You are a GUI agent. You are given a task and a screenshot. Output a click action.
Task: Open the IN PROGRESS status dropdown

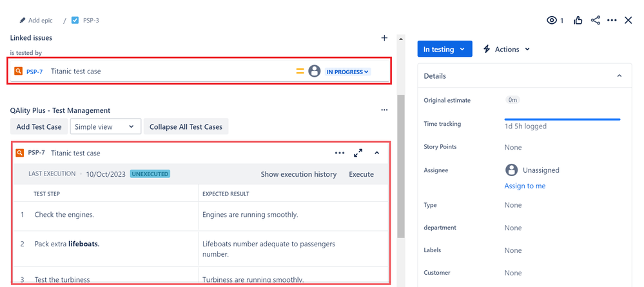(x=348, y=72)
